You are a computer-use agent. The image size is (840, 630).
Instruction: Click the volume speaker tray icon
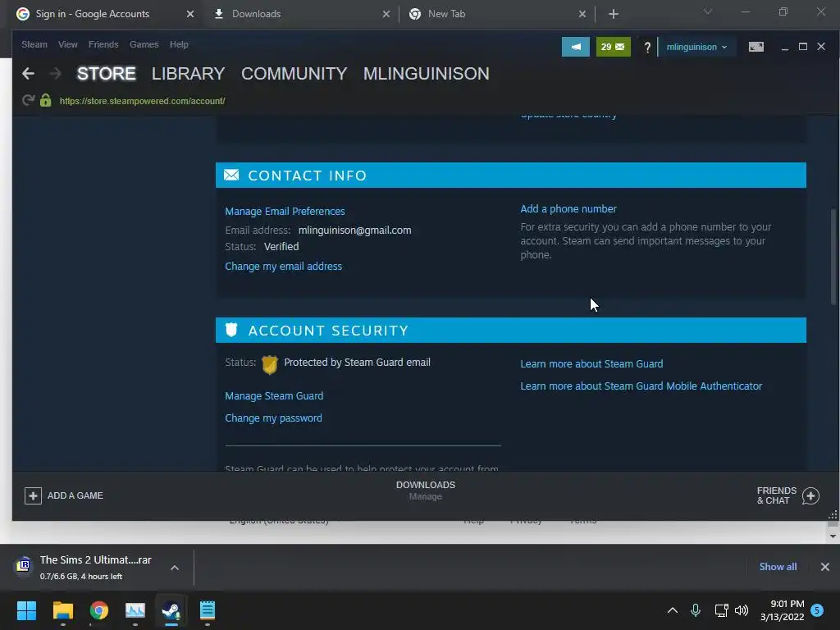coord(742,610)
